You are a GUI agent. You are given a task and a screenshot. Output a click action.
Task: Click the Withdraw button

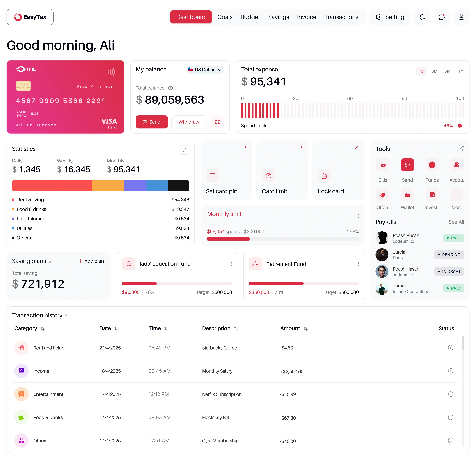189,122
